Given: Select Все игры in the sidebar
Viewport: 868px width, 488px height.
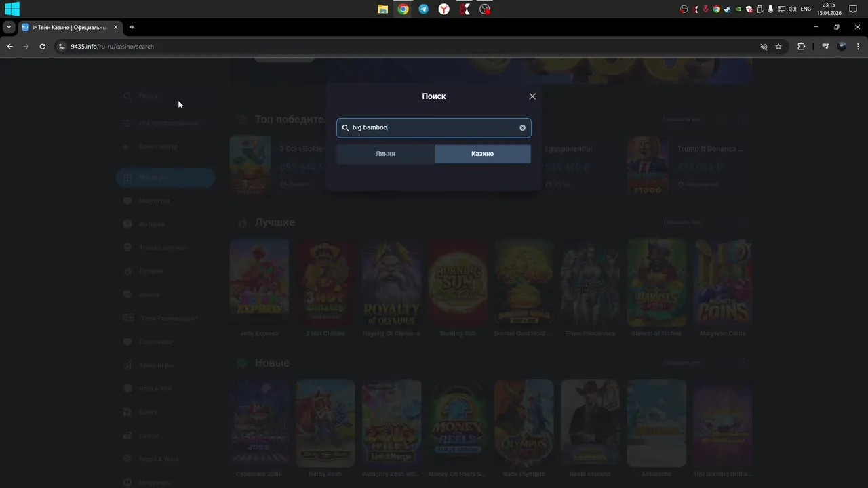Looking at the screenshot, I should click(165, 178).
